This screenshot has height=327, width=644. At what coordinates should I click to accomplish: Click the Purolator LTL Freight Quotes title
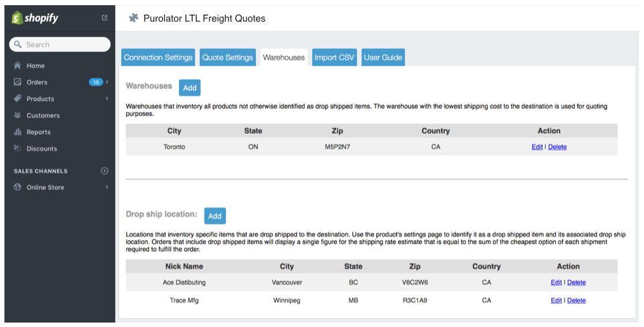click(204, 18)
